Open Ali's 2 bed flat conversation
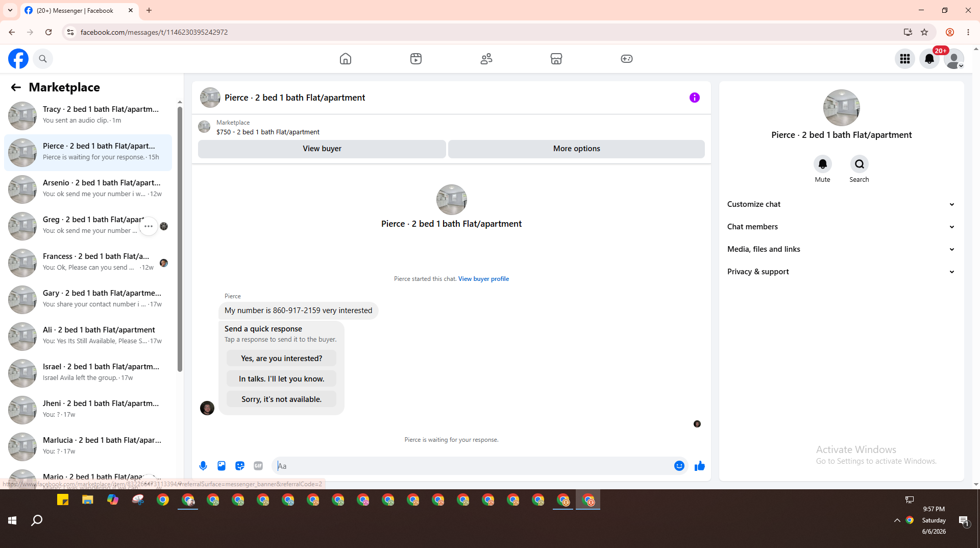Screen dimensions: 980x548 (x=88, y=336)
